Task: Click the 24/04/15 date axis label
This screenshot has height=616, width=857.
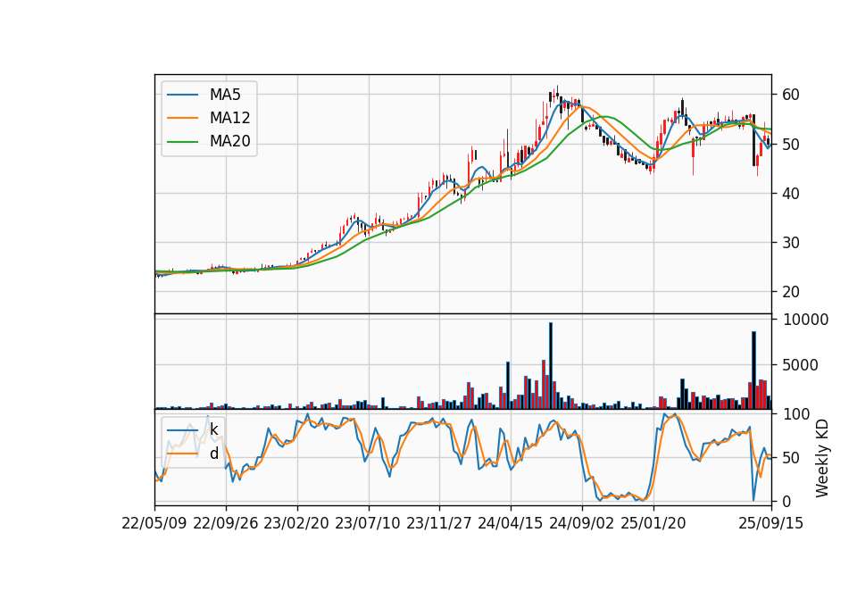Action: [x=511, y=523]
